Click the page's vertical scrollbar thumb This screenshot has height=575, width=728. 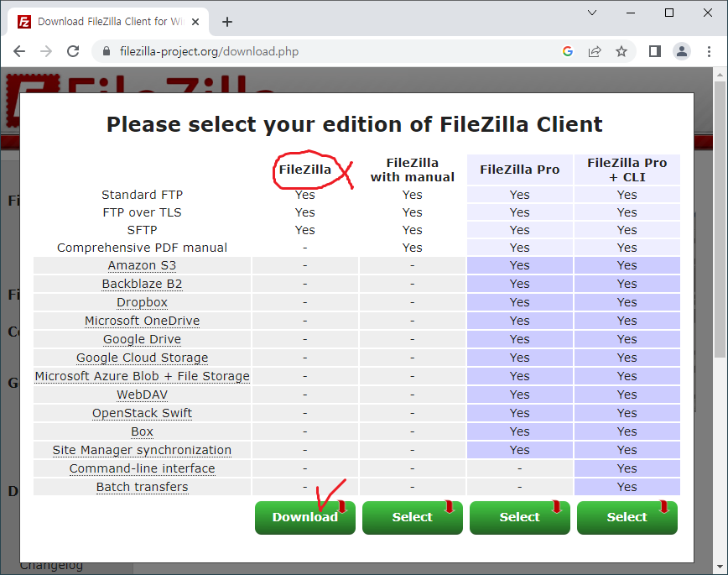click(720, 219)
